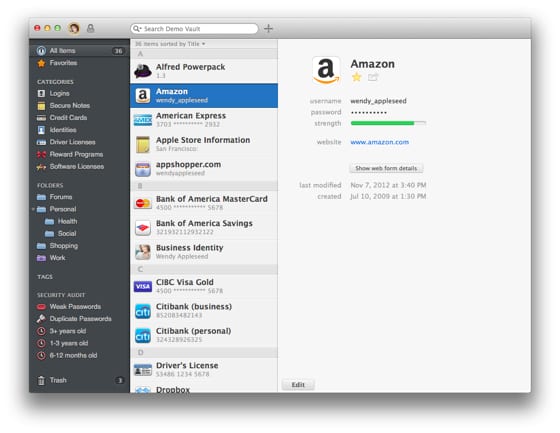
Task: Open the items sorted by Title dropdown
Action: click(170, 44)
